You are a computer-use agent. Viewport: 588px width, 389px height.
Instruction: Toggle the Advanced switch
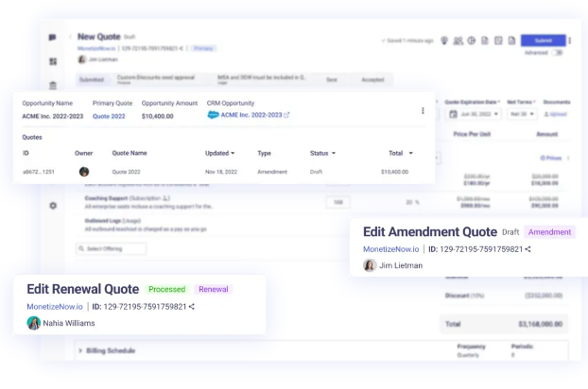[557, 53]
